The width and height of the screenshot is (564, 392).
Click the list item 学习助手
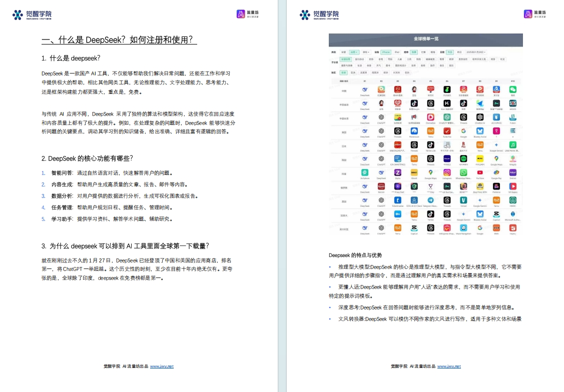[x=112, y=219]
